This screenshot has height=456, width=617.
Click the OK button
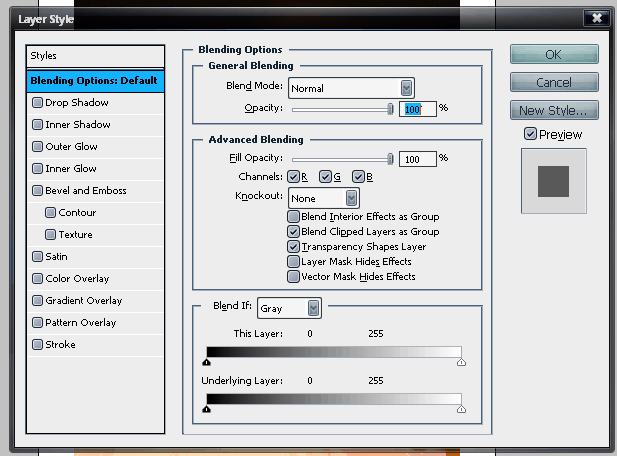point(554,55)
